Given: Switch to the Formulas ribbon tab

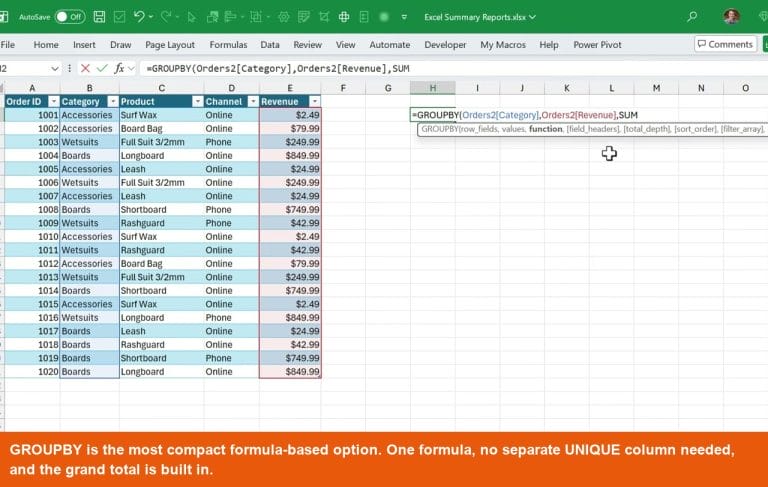Looking at the screenshot, I should [x=228, y=45].
